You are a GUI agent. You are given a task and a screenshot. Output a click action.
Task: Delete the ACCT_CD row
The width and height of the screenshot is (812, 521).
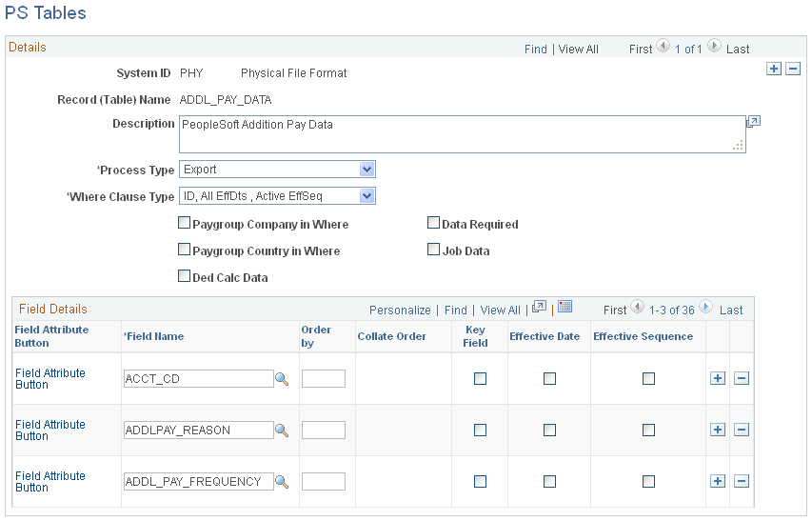(x=742, y=378)
